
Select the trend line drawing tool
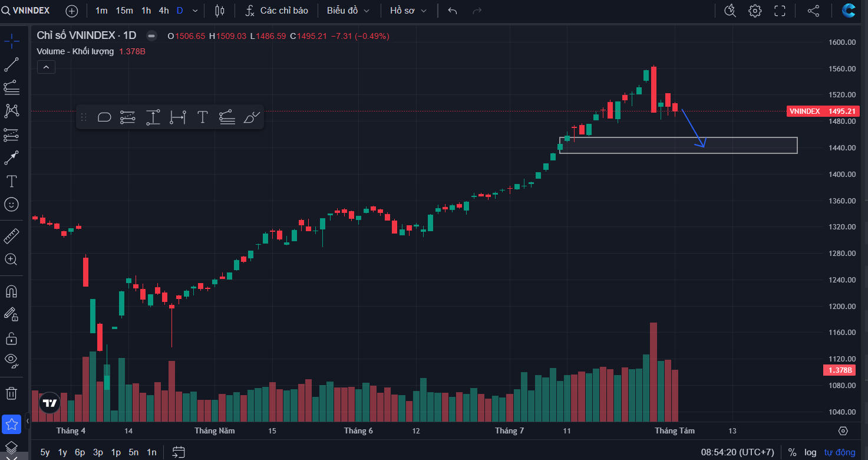[x=12, y=64]
